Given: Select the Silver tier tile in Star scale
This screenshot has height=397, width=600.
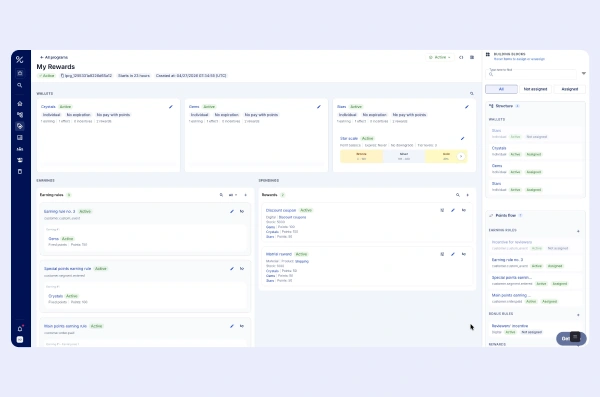Looking at the screenshot, I should (404, 156).
